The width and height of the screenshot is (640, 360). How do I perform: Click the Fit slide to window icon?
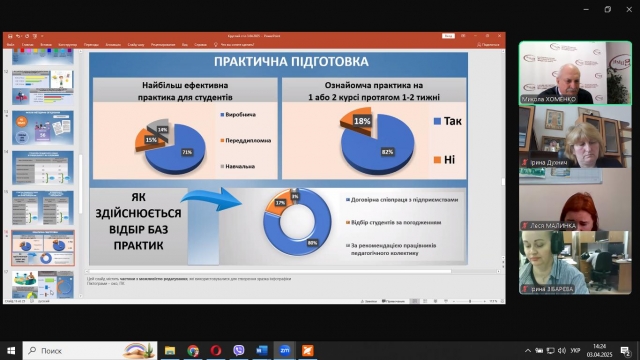click(502, 301)
